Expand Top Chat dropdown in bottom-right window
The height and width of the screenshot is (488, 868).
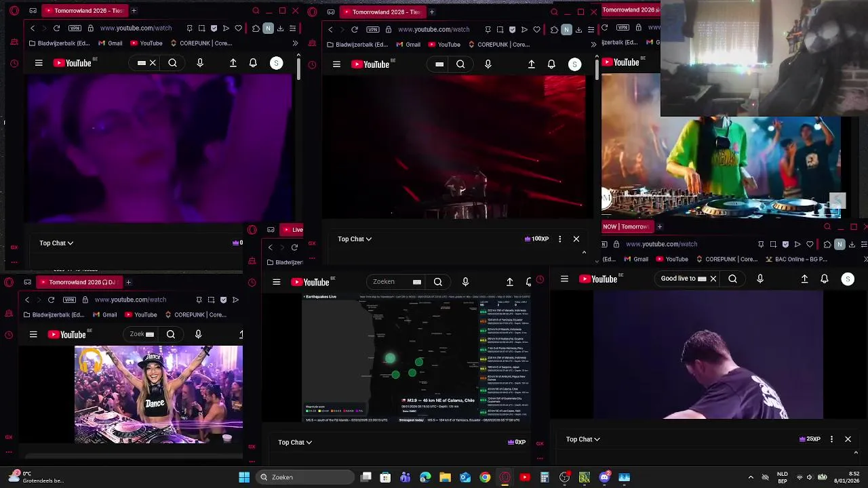(583, 439)
